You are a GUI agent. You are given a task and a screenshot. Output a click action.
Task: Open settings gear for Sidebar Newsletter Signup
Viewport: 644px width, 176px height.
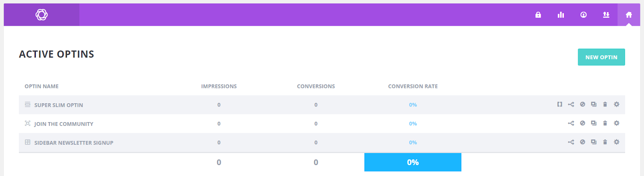(x=617, y=142)
